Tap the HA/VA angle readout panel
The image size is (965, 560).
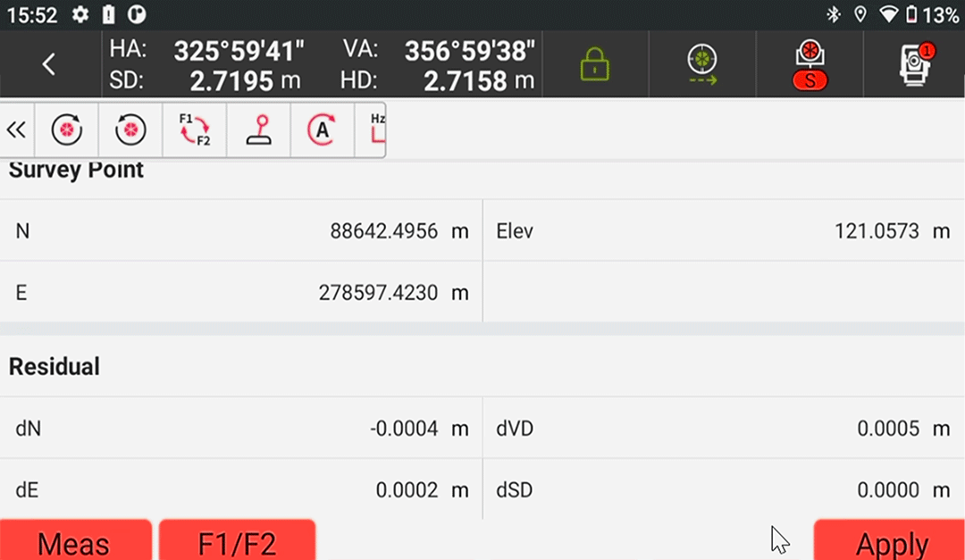pyautogui.click(x=323, y=65)
